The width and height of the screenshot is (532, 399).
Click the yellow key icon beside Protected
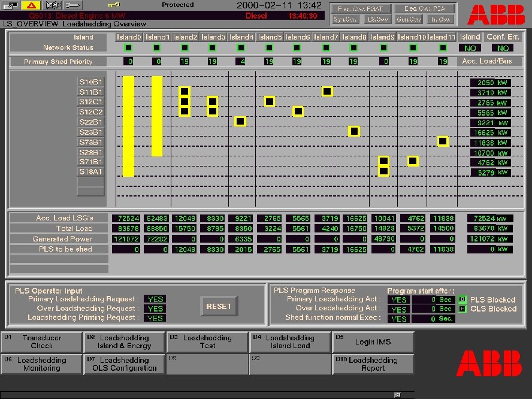coord(113,5)
